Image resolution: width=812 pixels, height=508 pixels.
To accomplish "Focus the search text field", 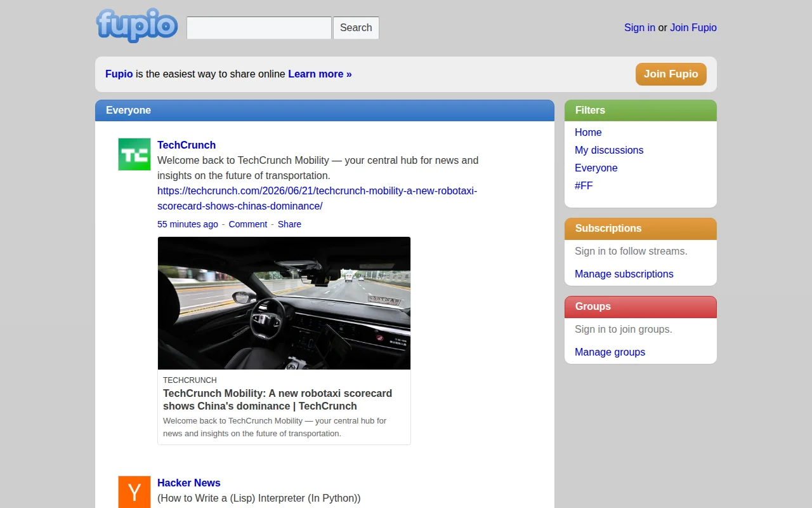I will tap(259, 28).
